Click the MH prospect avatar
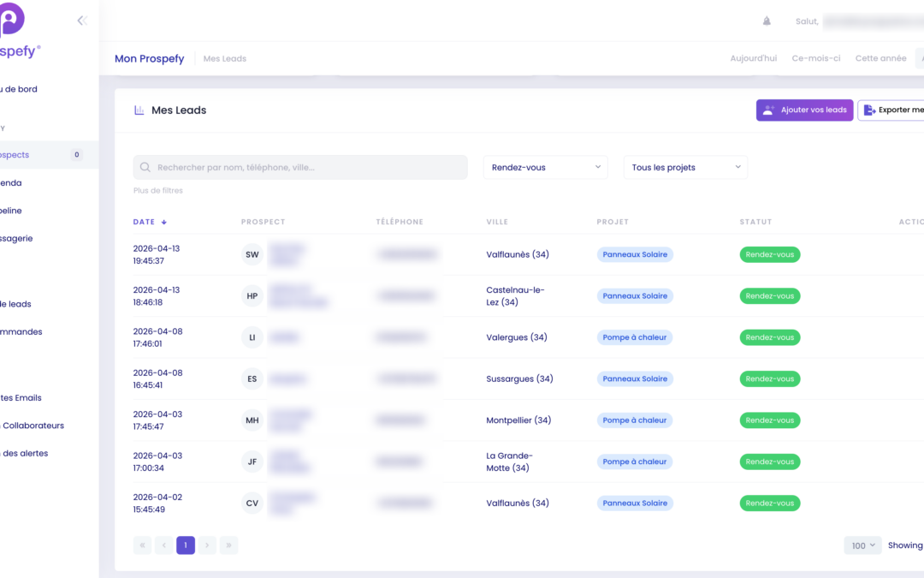This screenshot has width=924, height=578. tap(252, 420)
